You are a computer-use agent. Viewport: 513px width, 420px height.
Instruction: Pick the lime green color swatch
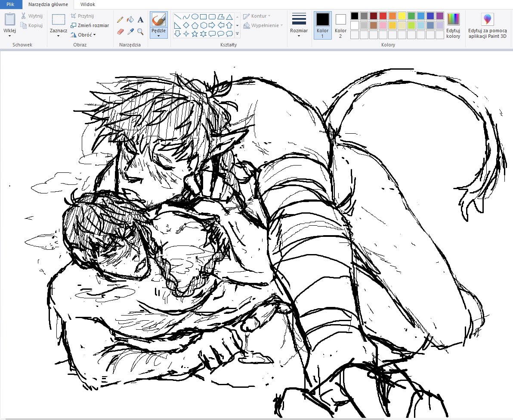(411, 25)
